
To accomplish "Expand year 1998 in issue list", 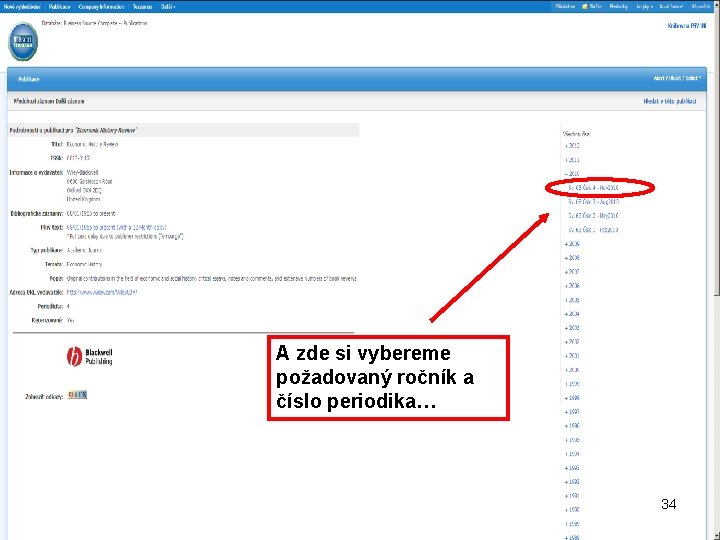I will tap(572, 398).
